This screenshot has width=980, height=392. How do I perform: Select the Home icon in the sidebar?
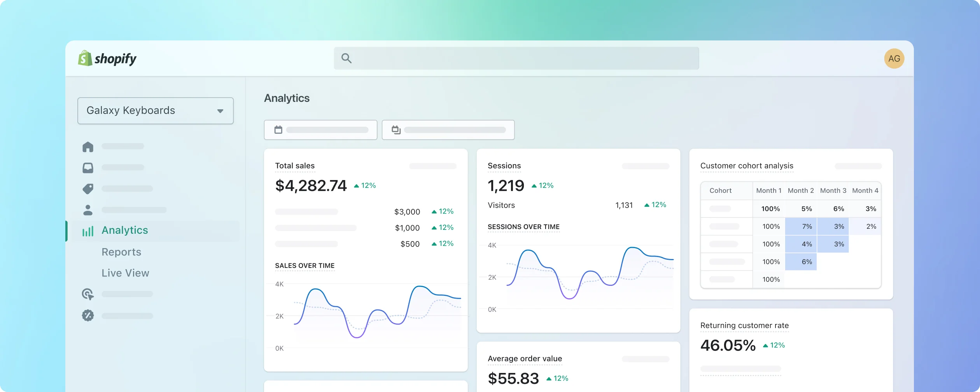pyautogui.click(x=88, y=147)
